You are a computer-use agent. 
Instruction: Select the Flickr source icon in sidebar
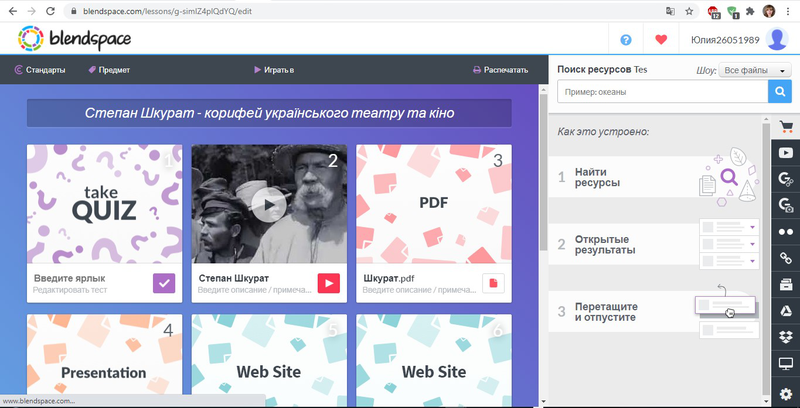coord(786,232)
